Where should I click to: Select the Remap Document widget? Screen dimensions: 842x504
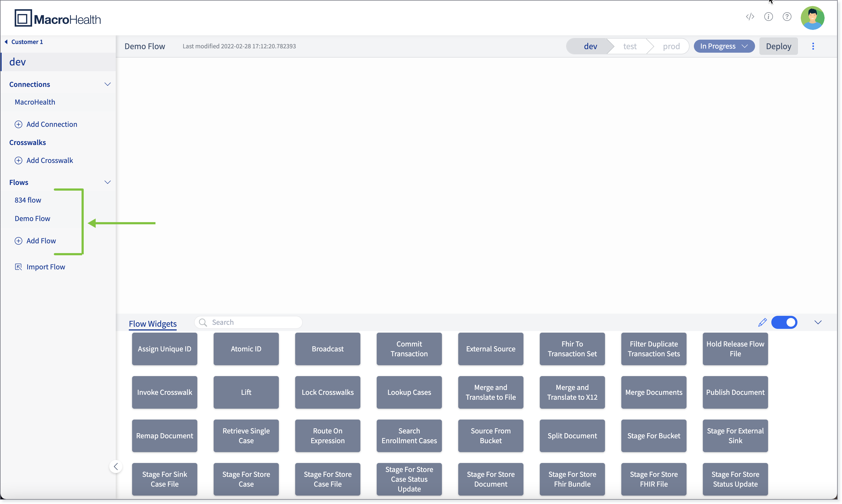(164, 436)
